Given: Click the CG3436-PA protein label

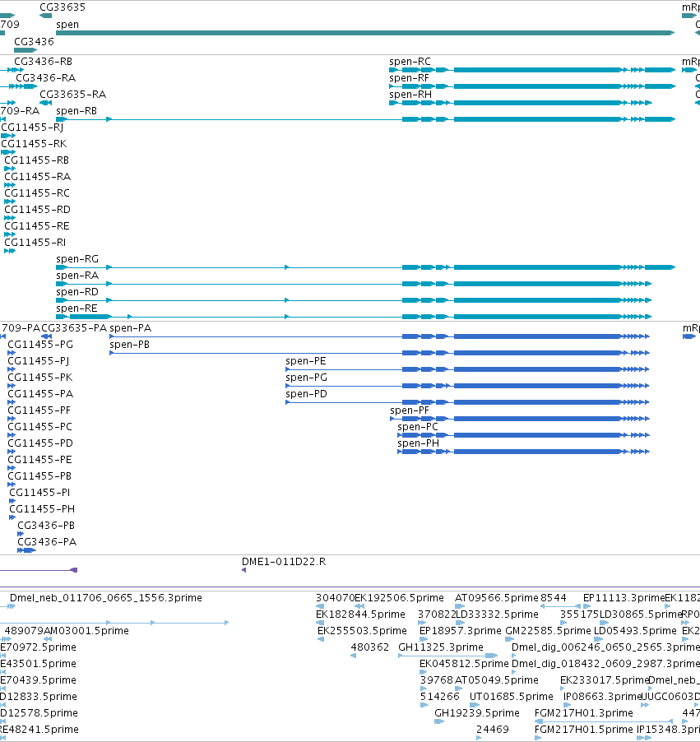Looking at the screenshot, I should tap(47, 542).
